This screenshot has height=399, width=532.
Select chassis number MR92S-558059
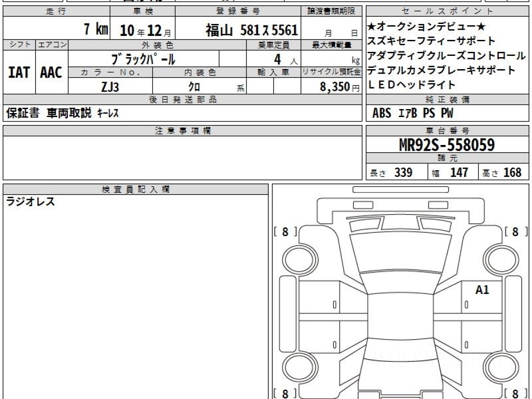coord(447,145)
